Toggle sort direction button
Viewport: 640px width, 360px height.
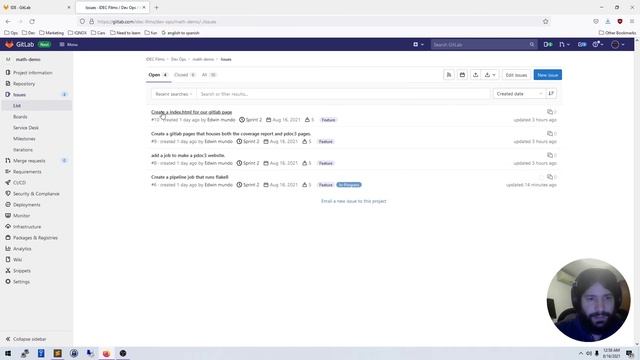[x=551, y=94]
